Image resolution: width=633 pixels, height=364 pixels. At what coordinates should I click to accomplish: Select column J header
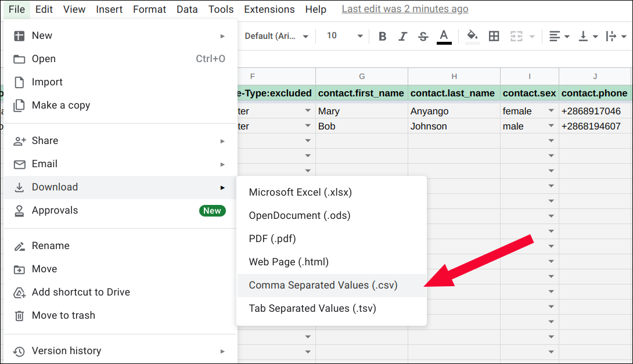click(x=595, y=76)
